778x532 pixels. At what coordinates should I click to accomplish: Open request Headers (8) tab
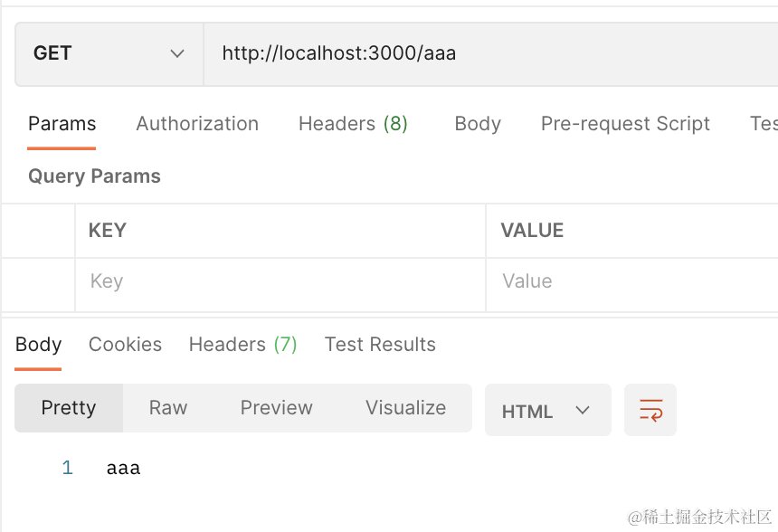coord(353,124)
